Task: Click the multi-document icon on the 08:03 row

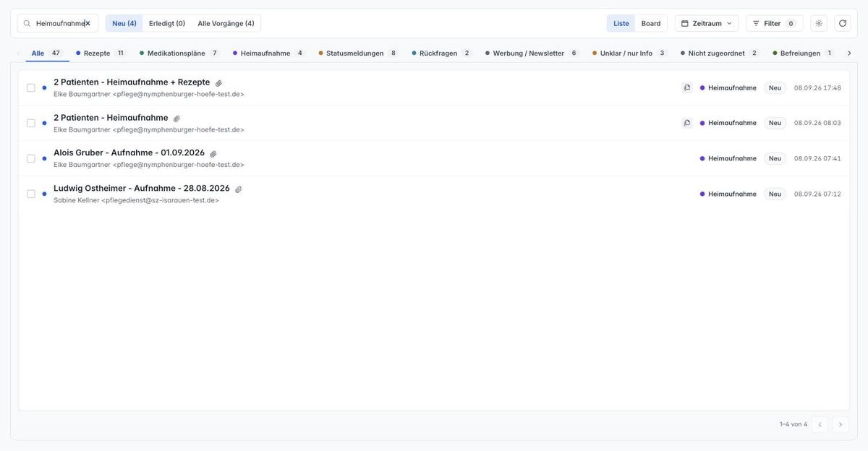Action: 687,123
